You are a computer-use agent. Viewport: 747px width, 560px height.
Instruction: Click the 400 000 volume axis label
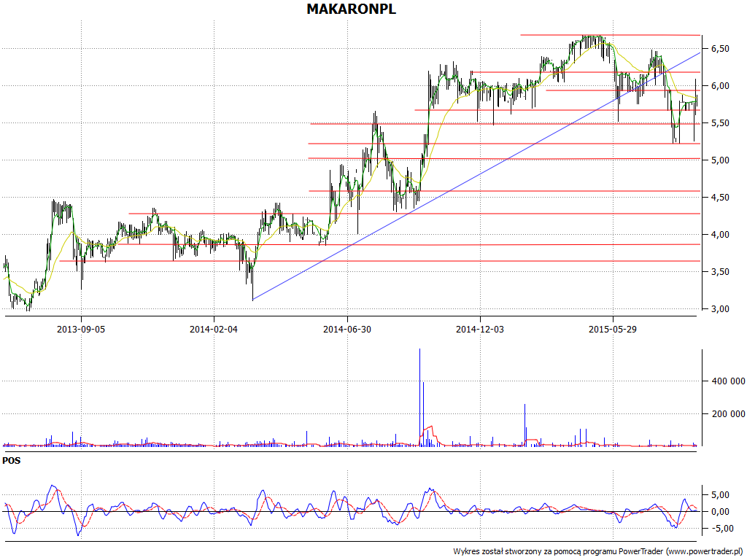728,381
